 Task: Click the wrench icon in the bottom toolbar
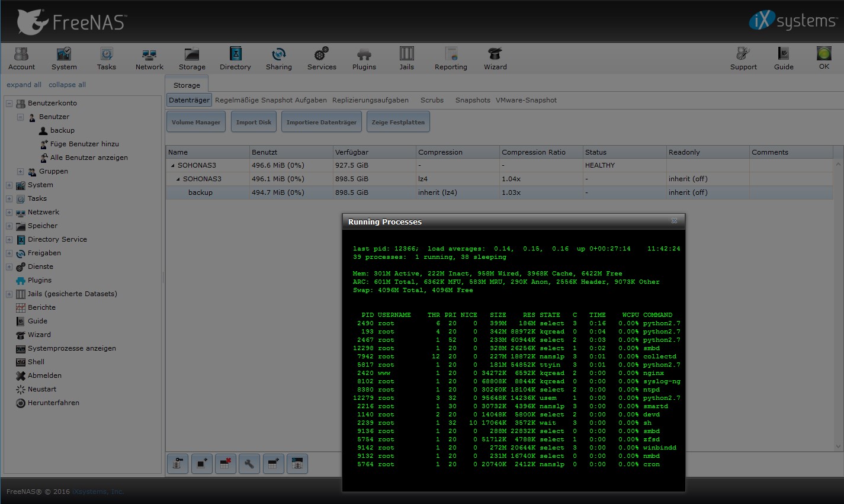[x=249, y=464]
